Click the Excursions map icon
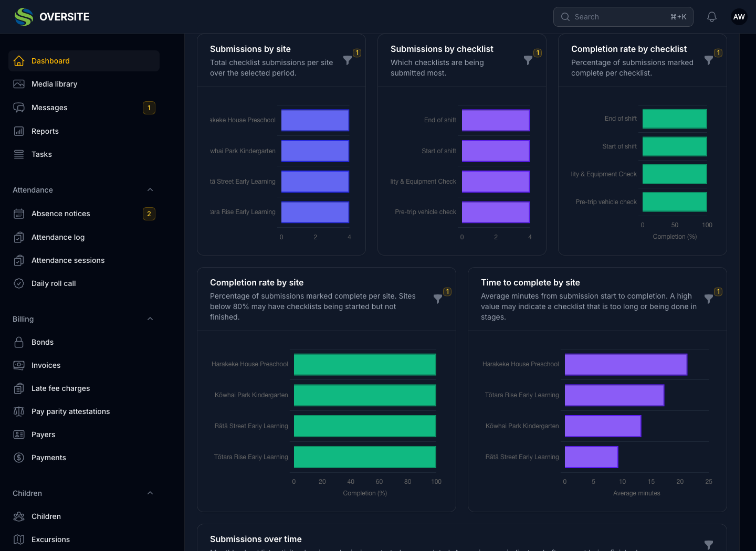 click(x=19, y=539)
